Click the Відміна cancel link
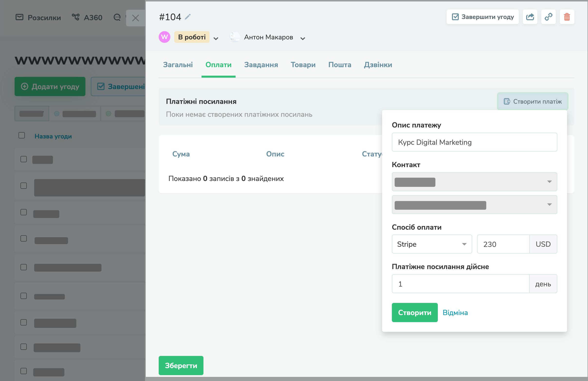This screenshot has width=588, height=381. pyautogui.click(x=455, y=312)
